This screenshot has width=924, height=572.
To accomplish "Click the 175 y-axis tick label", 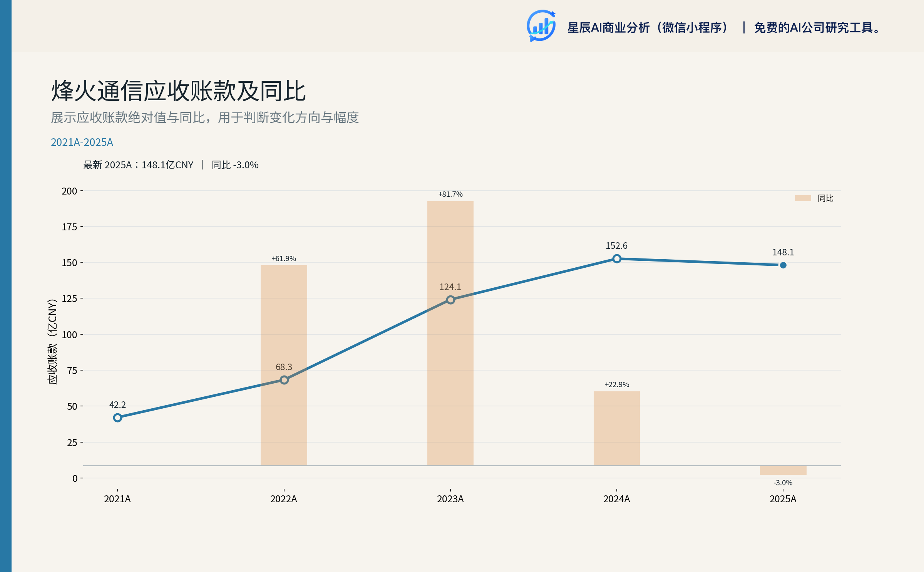I will click(70, 227).
